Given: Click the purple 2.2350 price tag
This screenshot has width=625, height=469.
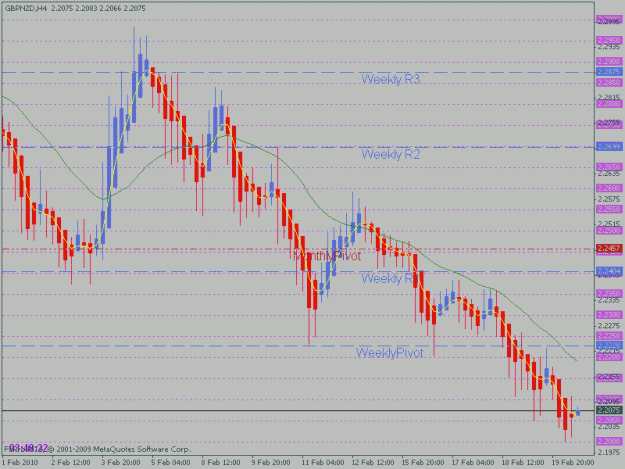Looking at the screenshot, I should [x=609, y=294].
